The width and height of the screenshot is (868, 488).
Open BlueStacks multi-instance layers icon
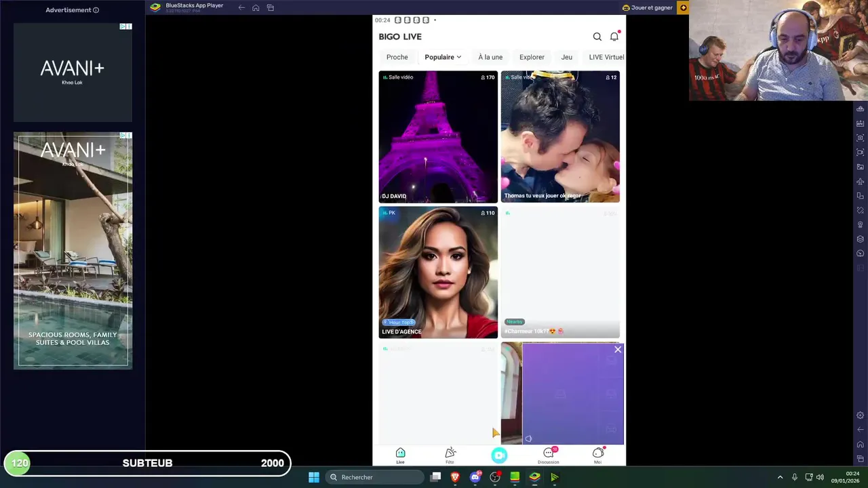[x=861, y=239]
